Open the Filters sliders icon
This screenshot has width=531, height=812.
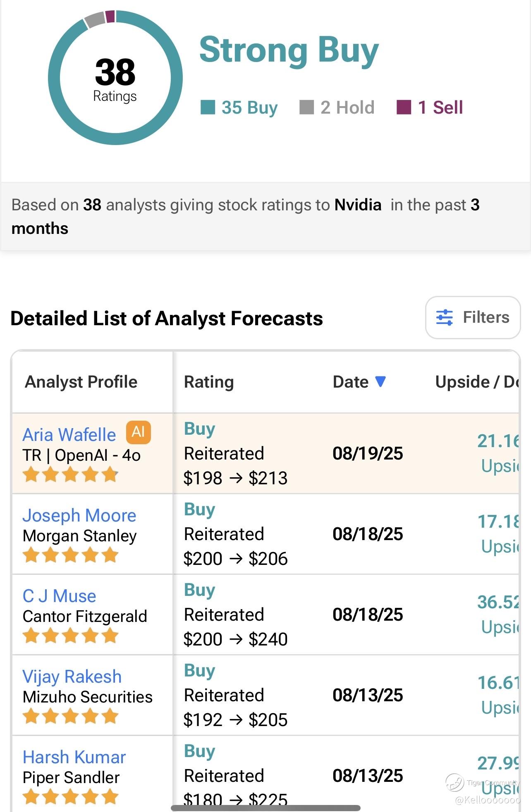tap(445, 317)
